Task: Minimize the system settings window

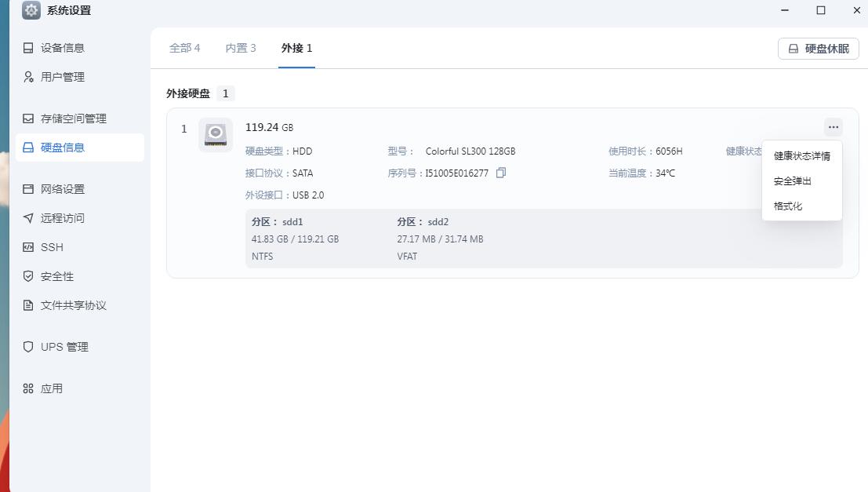Action: (784, 10)
